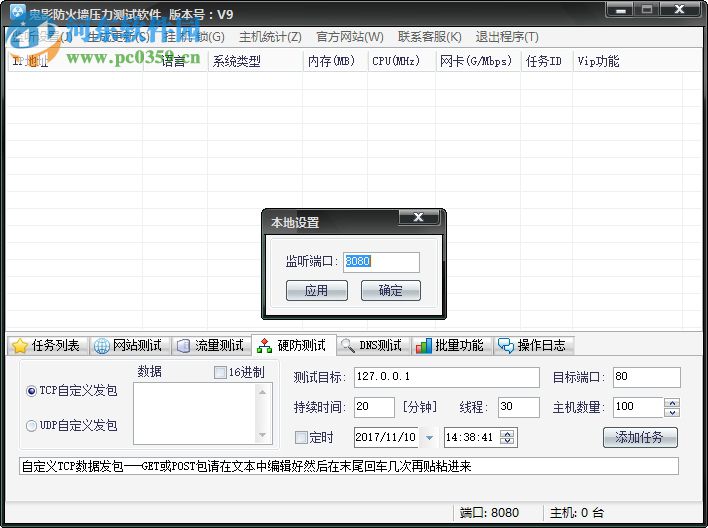708x528 pixels.
Task: Minimize the main application window
Action: click(620, 9)
